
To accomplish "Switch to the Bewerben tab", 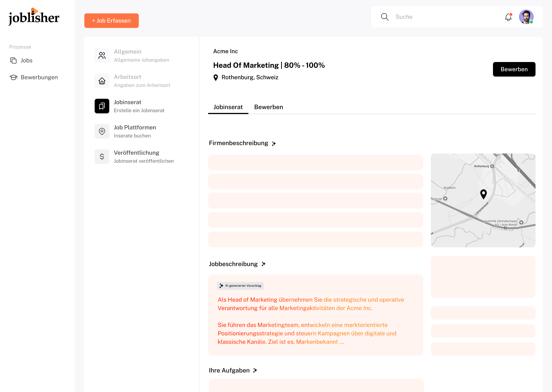I will 269,107.
